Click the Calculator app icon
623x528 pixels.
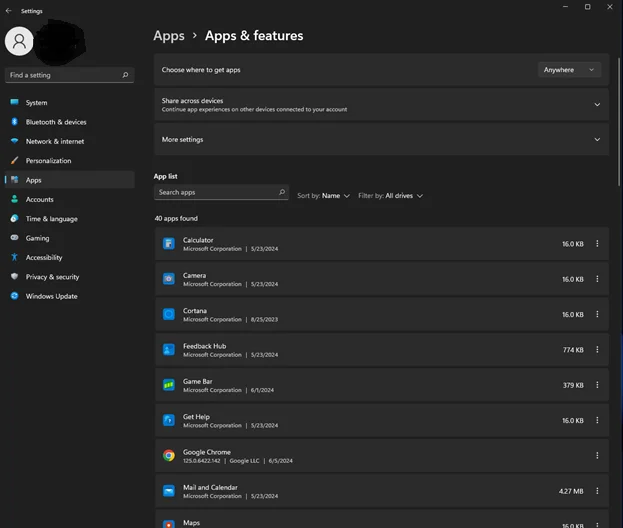click(x=168, y=244)
